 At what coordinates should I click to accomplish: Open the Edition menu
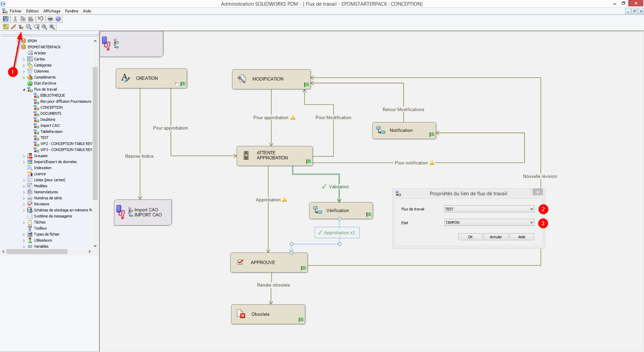coord(32,11)
